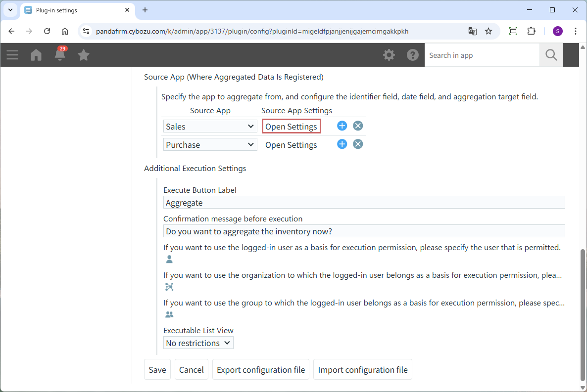Add a row after the Purchase source app

(342, 144)
